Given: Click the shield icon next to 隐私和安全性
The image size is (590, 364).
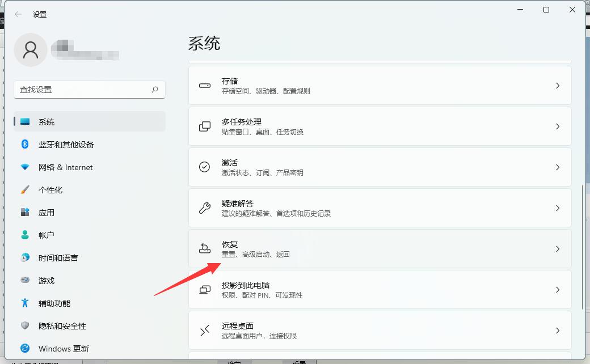Looking at the screenshot, I should [23, 326].
